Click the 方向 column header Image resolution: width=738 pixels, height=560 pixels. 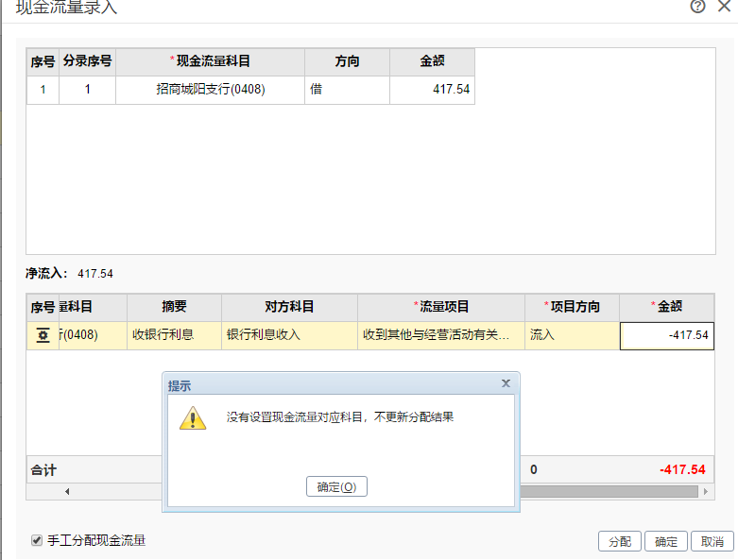pyautogui.click(x=348, y=61)
